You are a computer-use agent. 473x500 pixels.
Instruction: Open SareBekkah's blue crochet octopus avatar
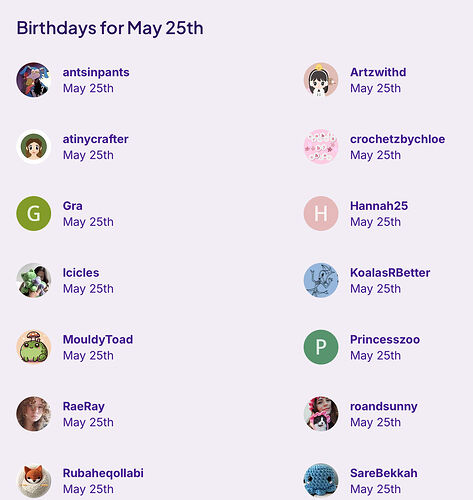(x=321, y=481)
